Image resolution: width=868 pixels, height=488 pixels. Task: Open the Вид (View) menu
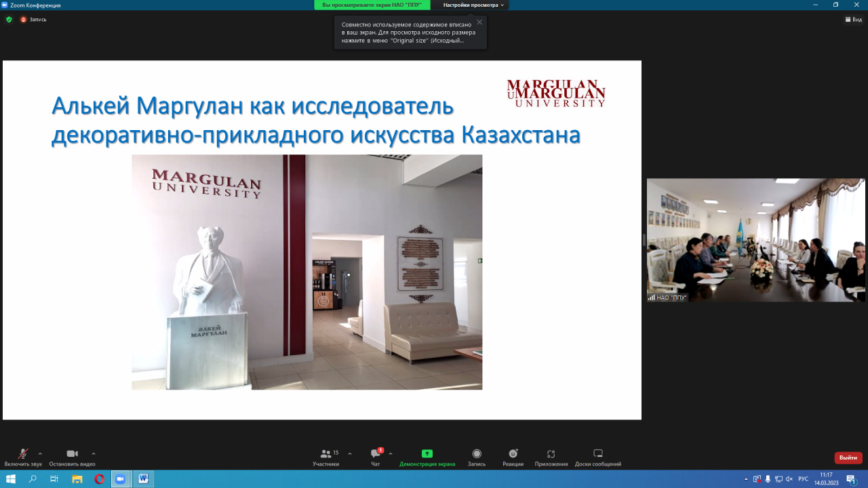(853, 20)
